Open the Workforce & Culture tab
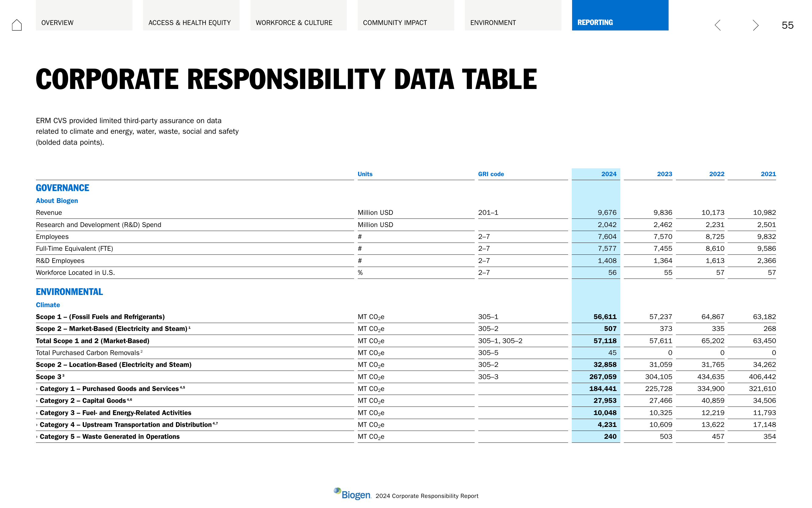Image resolution: width=812 pixels, height=508 pixels. 298,15
